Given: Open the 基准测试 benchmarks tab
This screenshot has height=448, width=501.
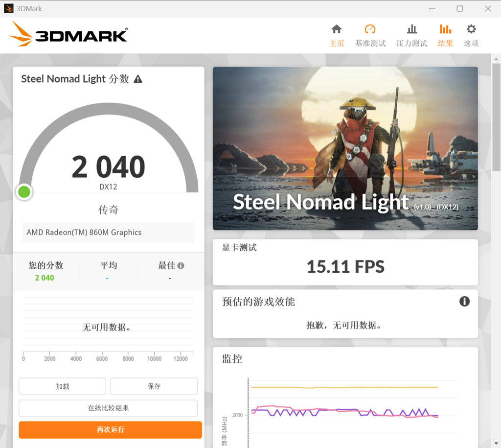Looking at the screenshot, I should coord(370,35).
